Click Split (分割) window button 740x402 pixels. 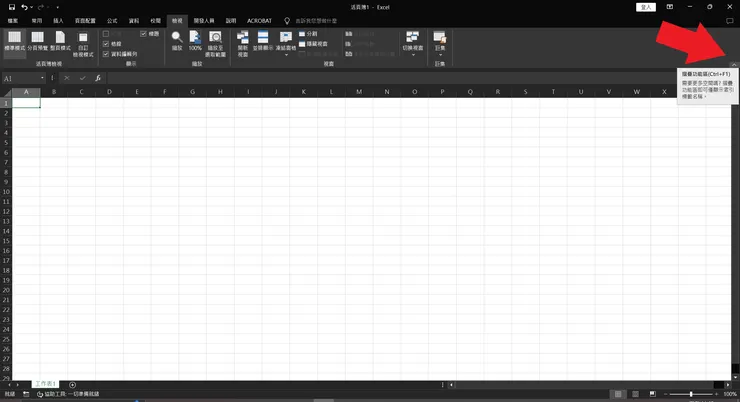(x=308, y=34)
